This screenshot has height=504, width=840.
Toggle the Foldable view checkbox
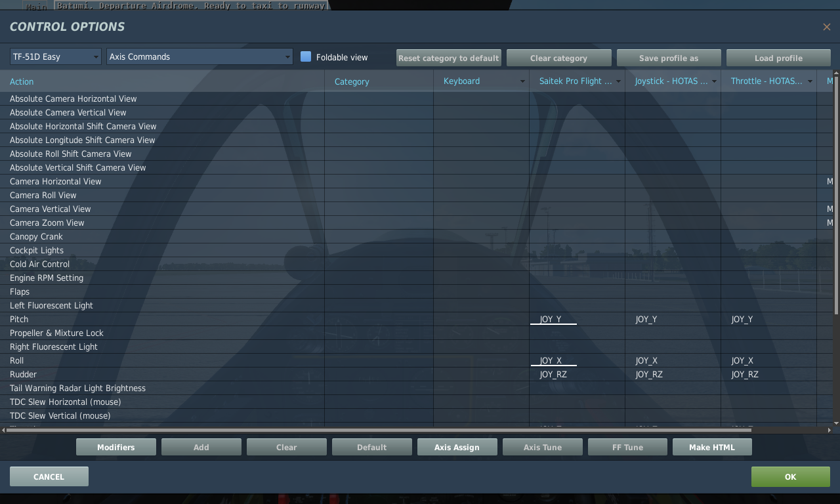click(x=306, y=56)
